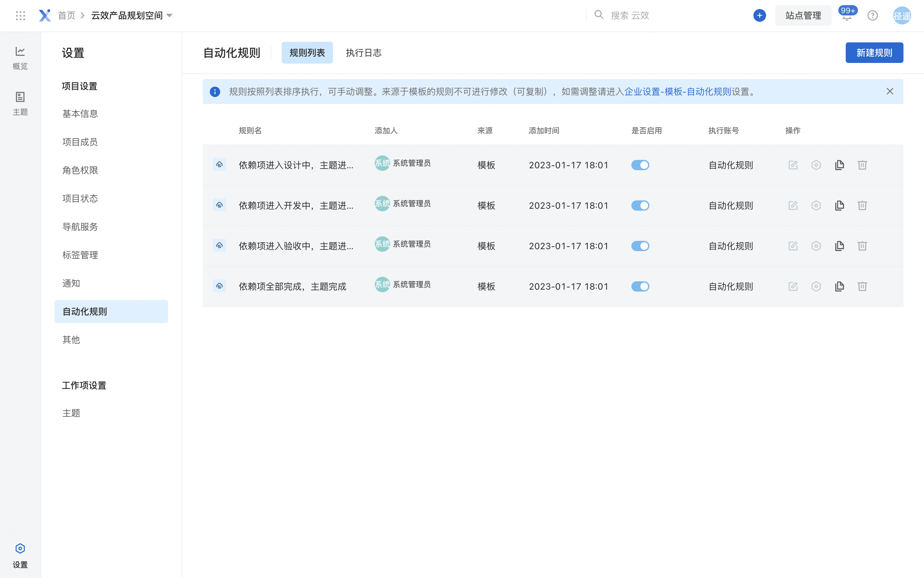Click the rule icon for 依赖项全部完成
The image size is (924, 578).
tap(219, 286)
